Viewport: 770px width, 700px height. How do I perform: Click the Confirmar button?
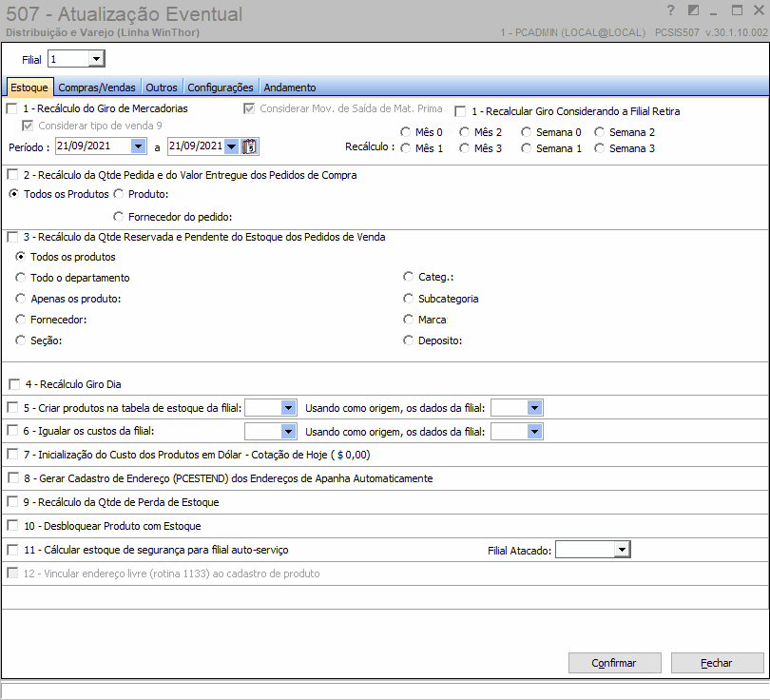(614, 663)
